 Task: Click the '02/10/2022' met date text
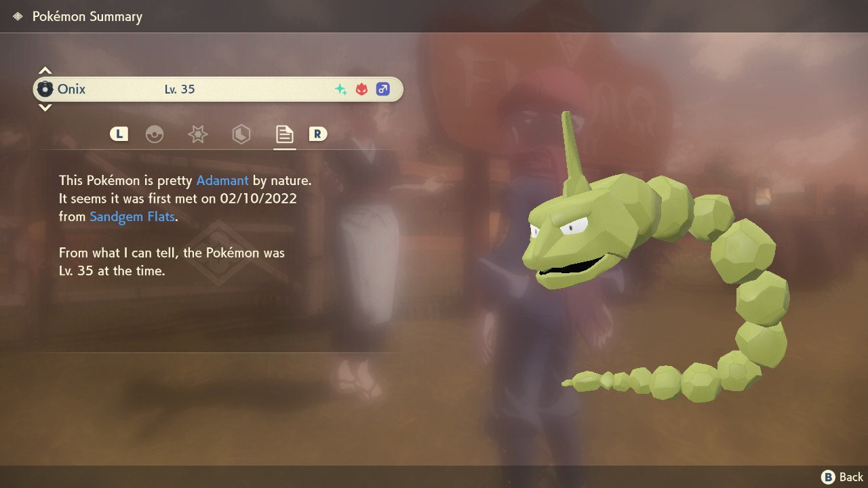pos(258,199)
